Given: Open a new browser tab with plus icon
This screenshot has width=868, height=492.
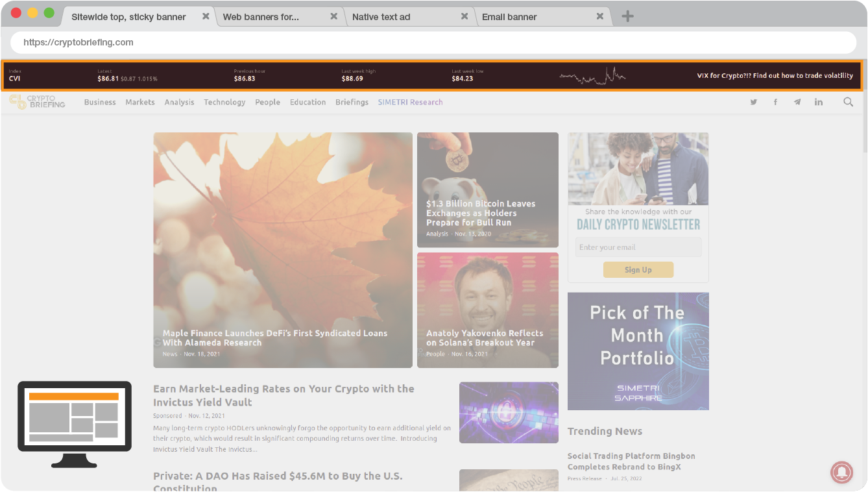Looking at the screenshot, I should (627, 16).
